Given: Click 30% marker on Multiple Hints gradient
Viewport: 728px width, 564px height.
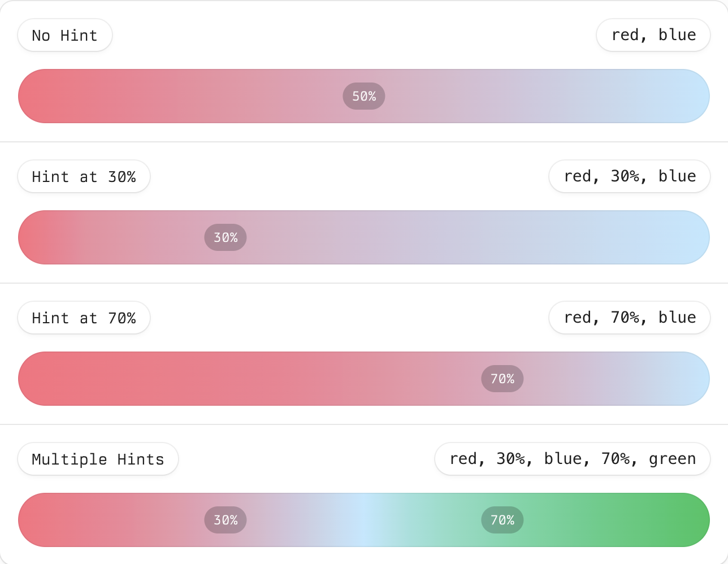Looking at the screenshot, I should [226, 520].
